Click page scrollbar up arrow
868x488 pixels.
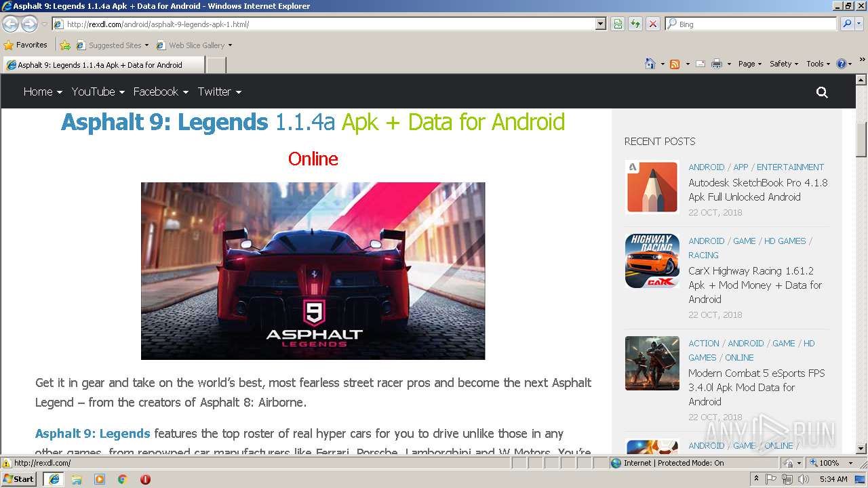pyautogui.click(x=861, y=79)
